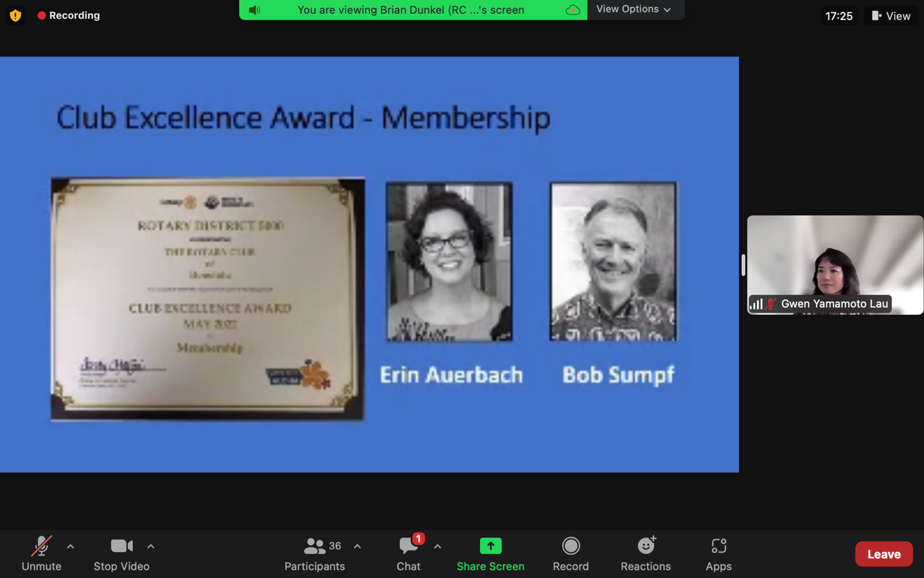Open the View Options dropdown
Image resolution: width=924 pixels, height=578 pixels.
point(633,9)
